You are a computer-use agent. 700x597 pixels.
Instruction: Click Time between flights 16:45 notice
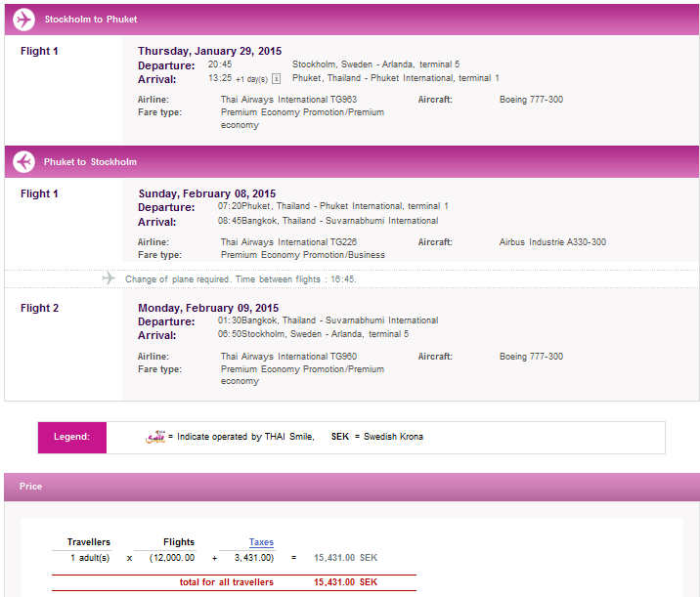[x=295, y=279]
